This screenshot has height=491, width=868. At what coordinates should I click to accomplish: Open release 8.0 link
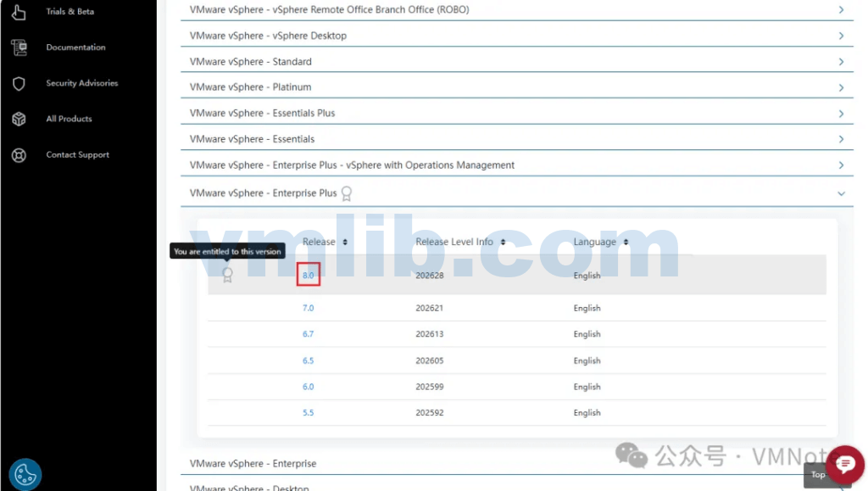click(x=309, y=275)
